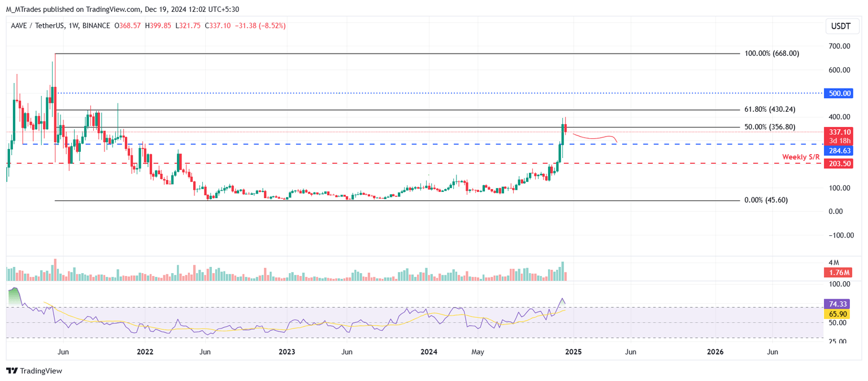Click the 0.00% (45.60) Fibonacci label
Viewport: 868px width, 381px height.
click(x=767, y=200)
